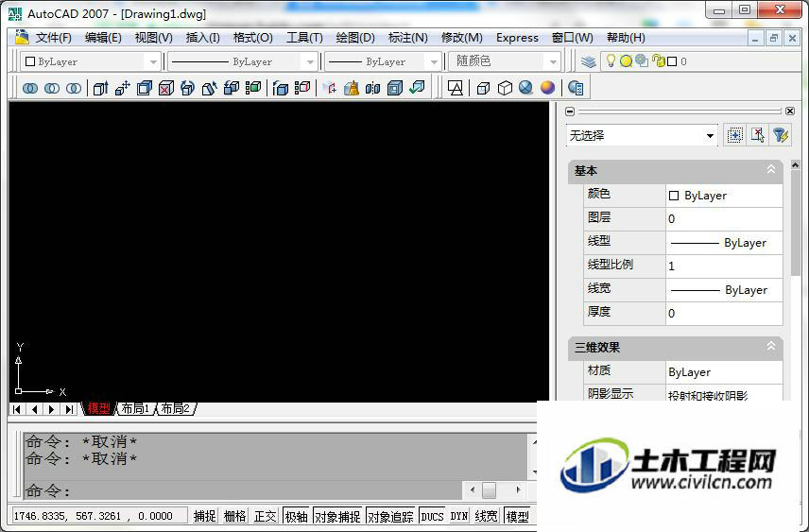Open the Layer Properties Manager
Image resolution: width=809 pixels, height=532 pixels.
coord(589,61)
